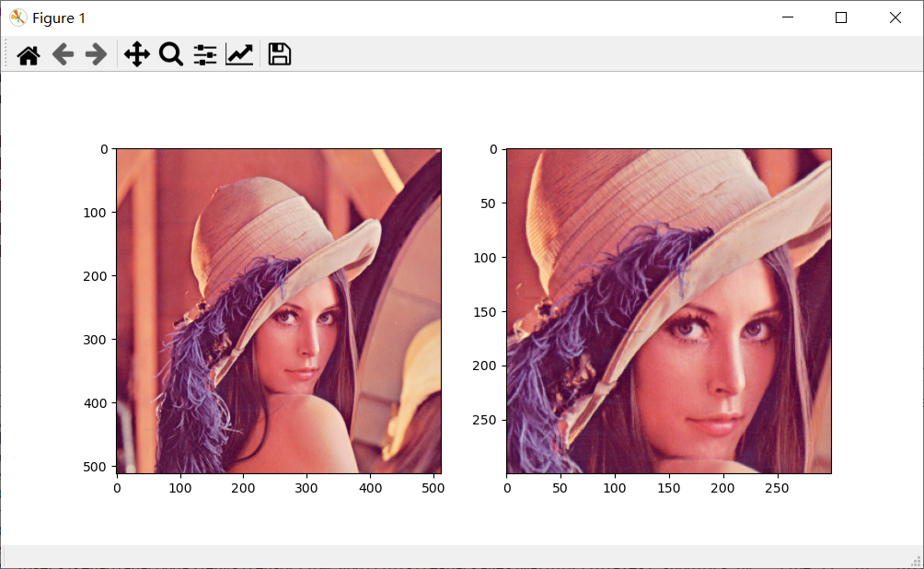Click the right cropped Lena image
This screenshot has width=924, height=569.
tap(669, 310)
